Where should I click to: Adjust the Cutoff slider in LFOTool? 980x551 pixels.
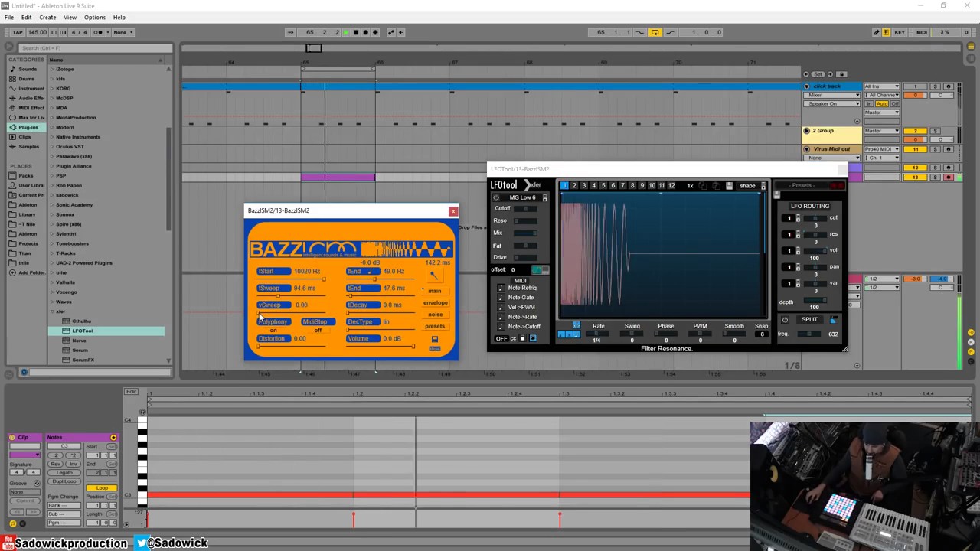pyautogui.click(x=526, y=208)
